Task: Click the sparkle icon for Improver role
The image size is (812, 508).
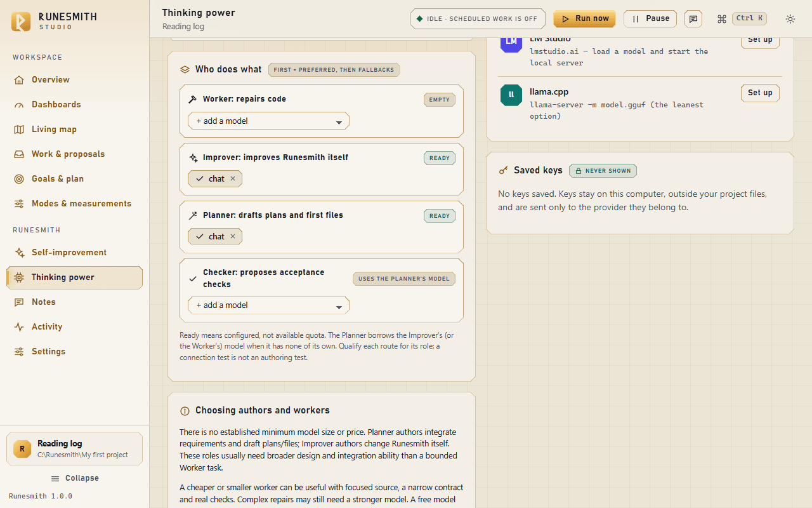Action: click(193, 157)
